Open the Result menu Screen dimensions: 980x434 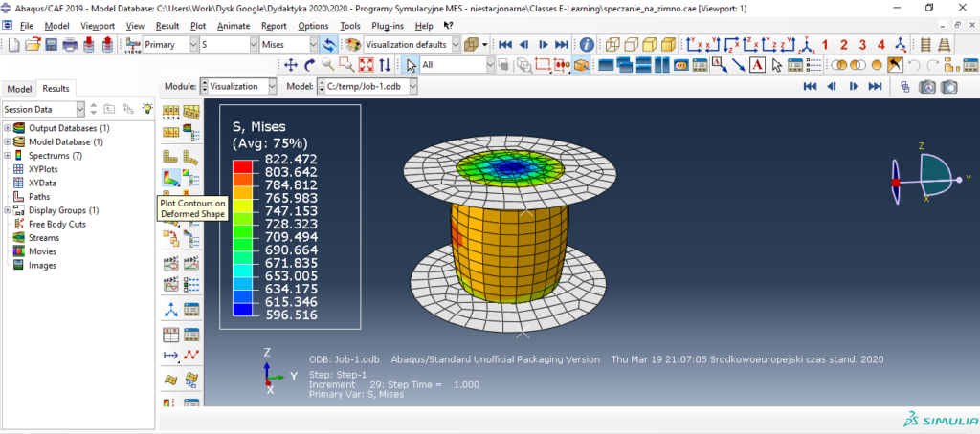167,26
